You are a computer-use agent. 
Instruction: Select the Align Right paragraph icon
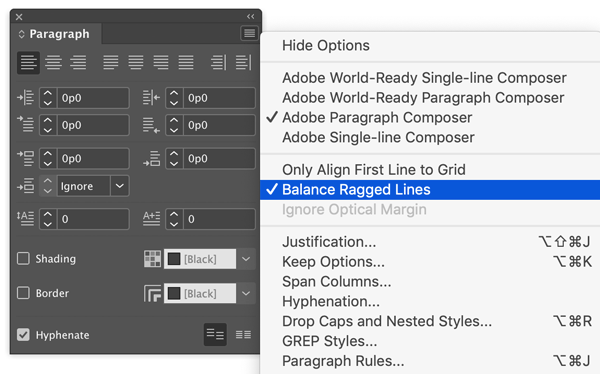78,62
